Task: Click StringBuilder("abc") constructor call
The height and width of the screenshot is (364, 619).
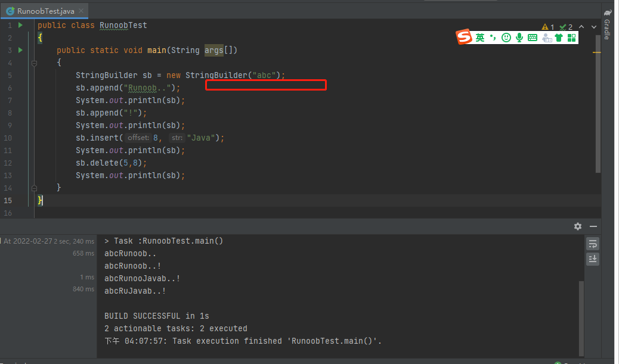Action: pos(233,75)
